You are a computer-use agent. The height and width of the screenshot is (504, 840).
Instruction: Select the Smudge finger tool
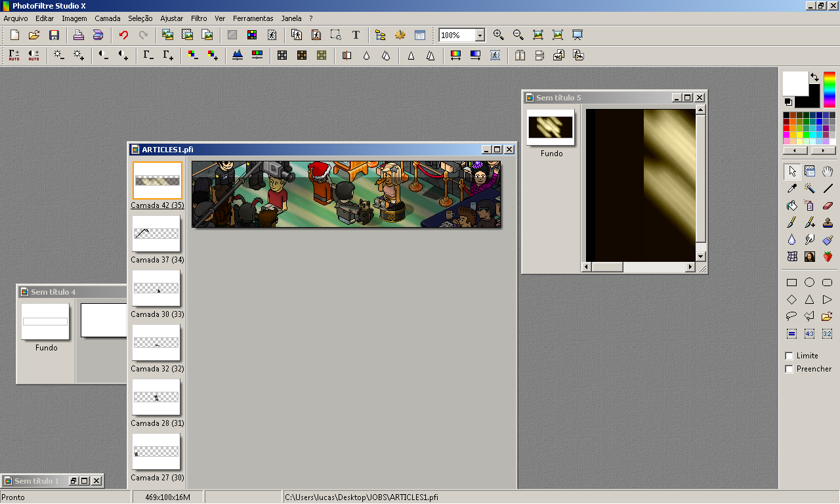(809, 240)
